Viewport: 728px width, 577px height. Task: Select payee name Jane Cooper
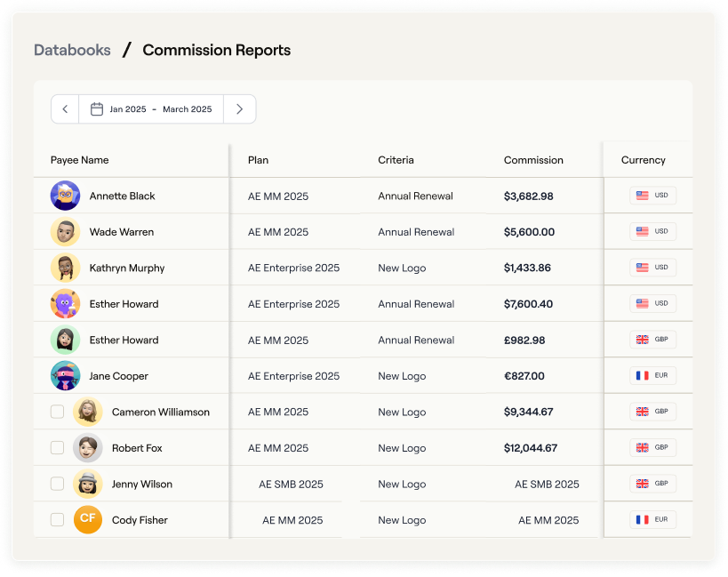pyautogui.click(x=119, y=376)
